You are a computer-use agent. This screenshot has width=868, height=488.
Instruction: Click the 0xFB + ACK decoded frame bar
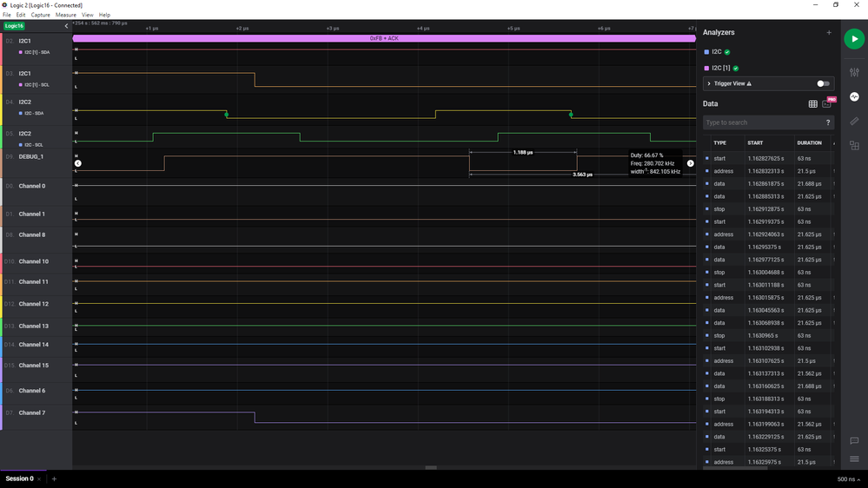[384, 39]
